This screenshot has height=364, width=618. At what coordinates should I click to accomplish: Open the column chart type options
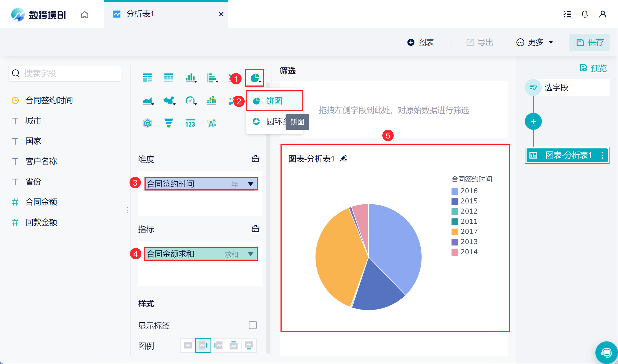click(191, 78)
